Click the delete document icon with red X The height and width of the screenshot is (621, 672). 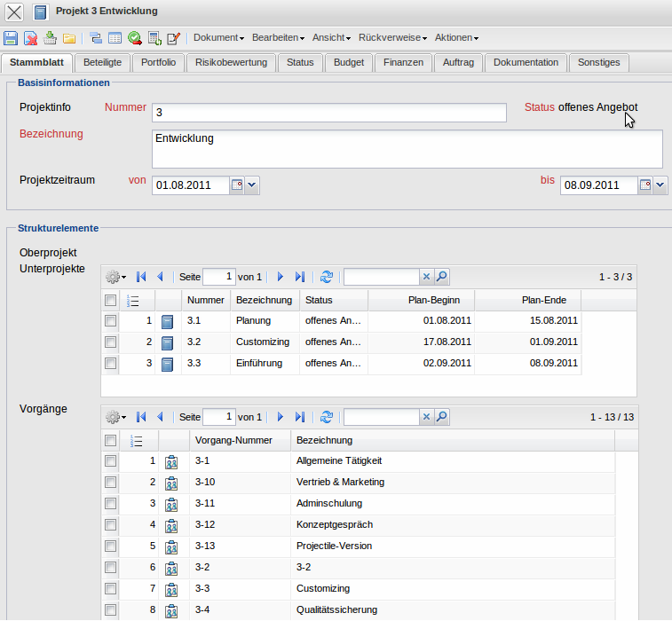click(x=30, y=38)
